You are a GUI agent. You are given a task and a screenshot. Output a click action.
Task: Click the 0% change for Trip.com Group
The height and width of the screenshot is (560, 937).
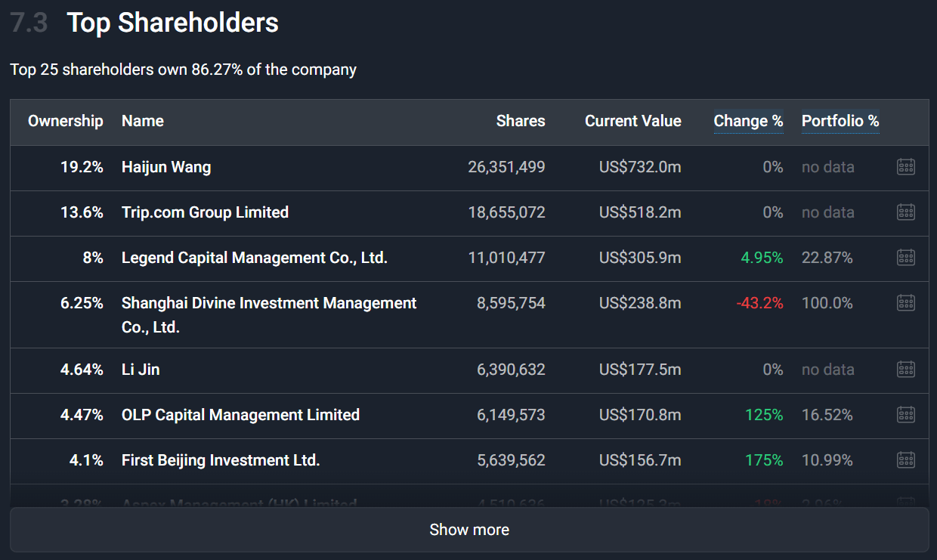(x=773, y=212)
